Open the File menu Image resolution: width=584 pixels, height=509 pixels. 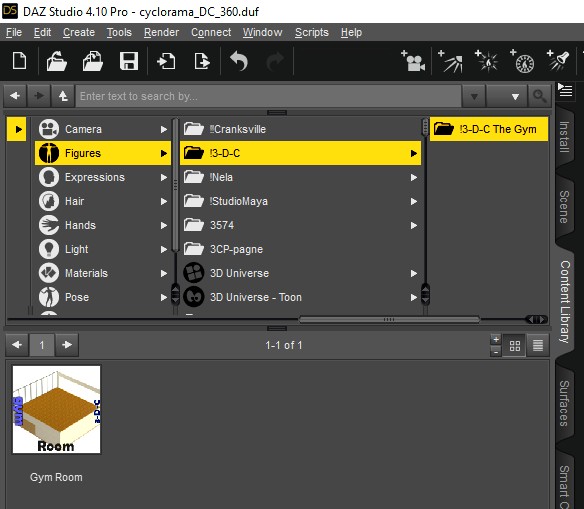coord(14,32)
